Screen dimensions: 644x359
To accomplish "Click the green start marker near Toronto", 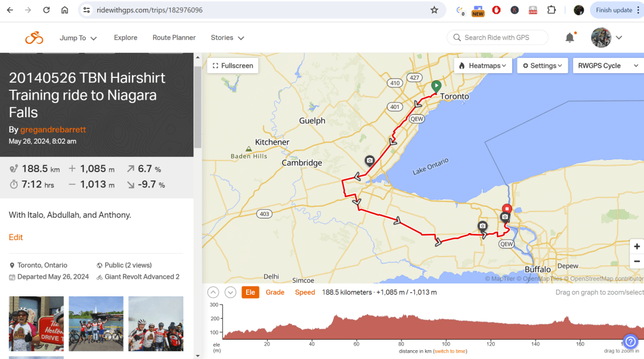I will 436,86.
